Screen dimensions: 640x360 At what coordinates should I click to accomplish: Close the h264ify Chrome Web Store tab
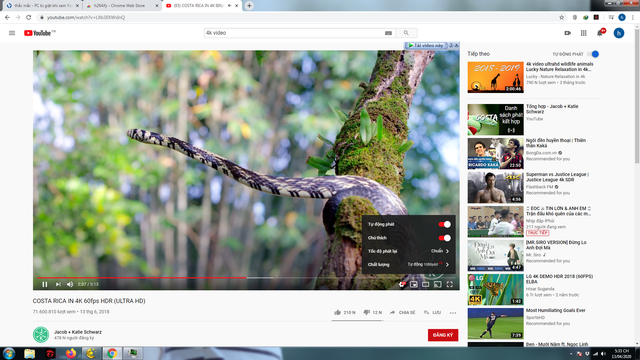[157, 6]
